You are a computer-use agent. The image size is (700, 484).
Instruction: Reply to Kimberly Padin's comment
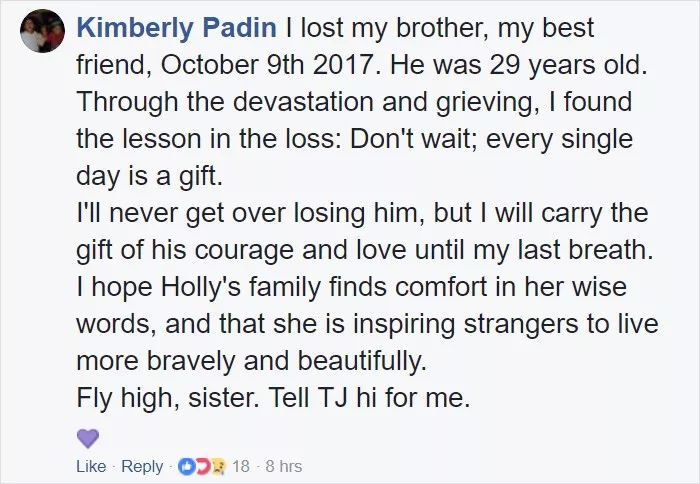point(141,466)
